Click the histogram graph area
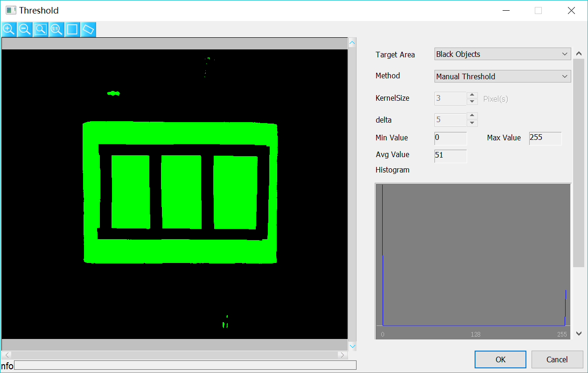The width and height of the screenshot is (588, 373). click(473, 256)
